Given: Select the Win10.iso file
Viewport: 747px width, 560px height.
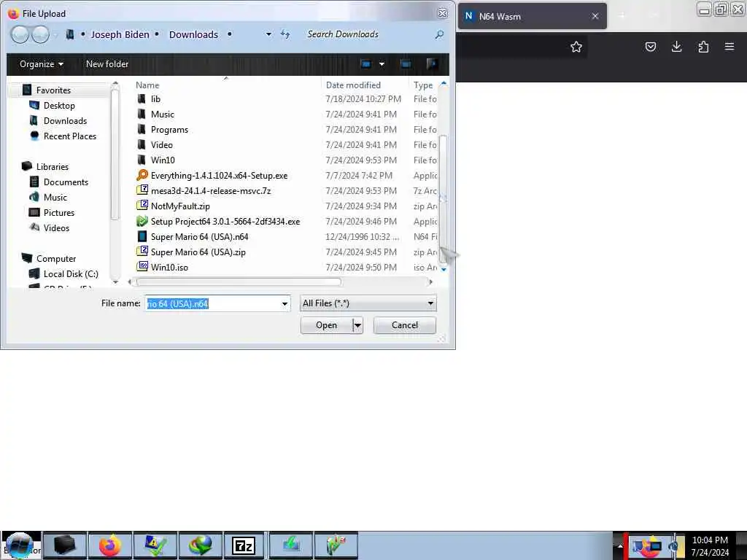Looking at the screenshot, I should click(169, 267).
